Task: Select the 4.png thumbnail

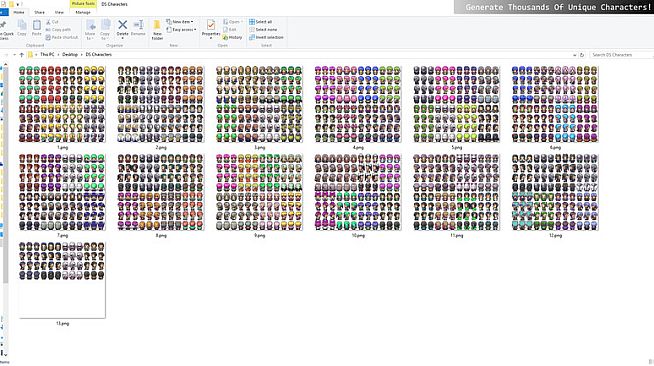Action: 358,104
